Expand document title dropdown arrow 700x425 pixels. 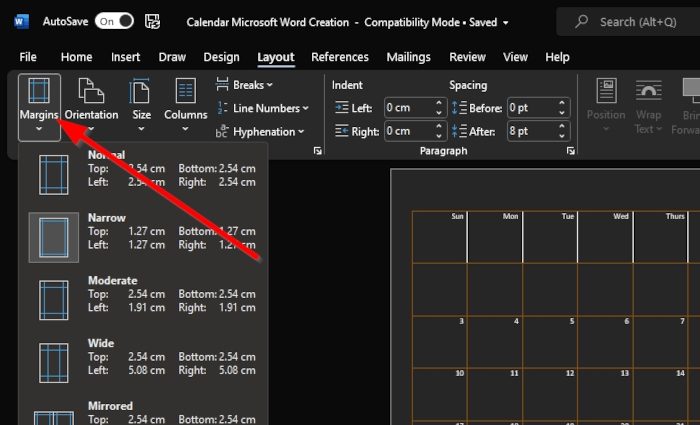click(x=505, y=22)
